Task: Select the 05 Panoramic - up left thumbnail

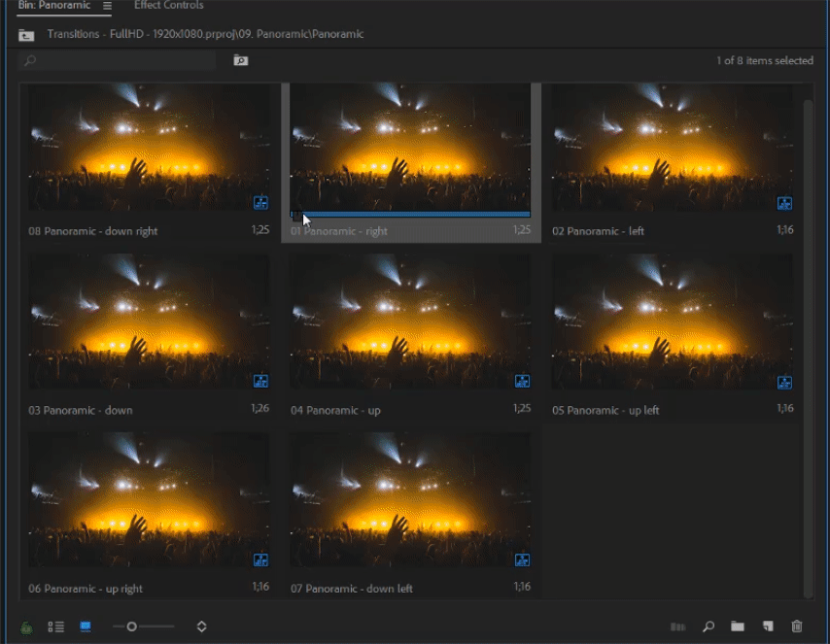Action: 673,322
